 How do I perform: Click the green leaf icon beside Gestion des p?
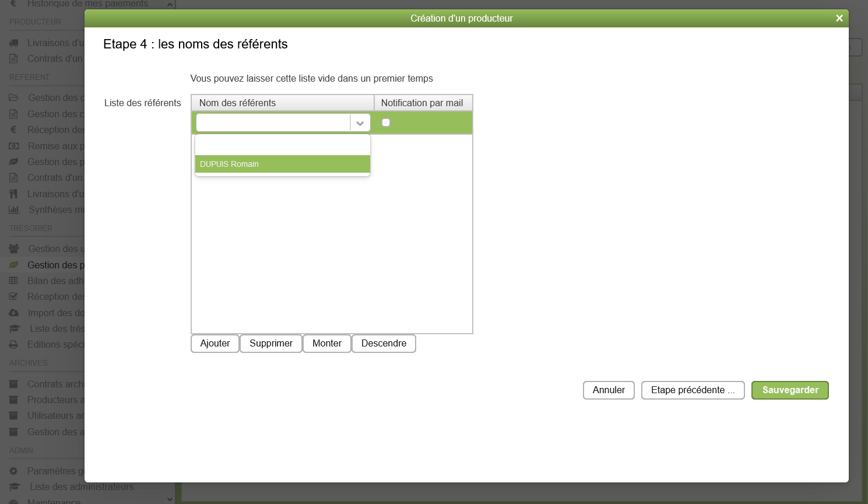point(14,265)
